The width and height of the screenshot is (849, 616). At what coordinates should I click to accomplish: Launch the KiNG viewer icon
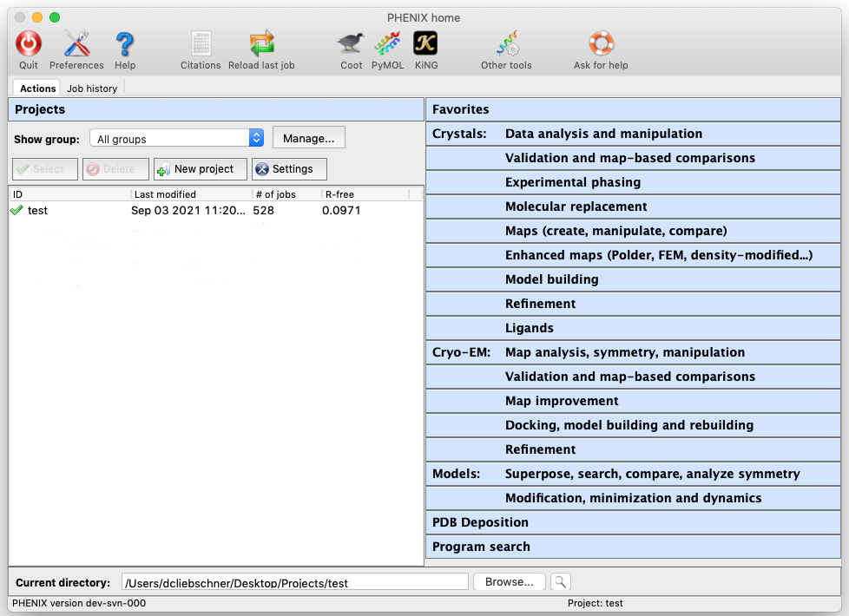(425, 43)
